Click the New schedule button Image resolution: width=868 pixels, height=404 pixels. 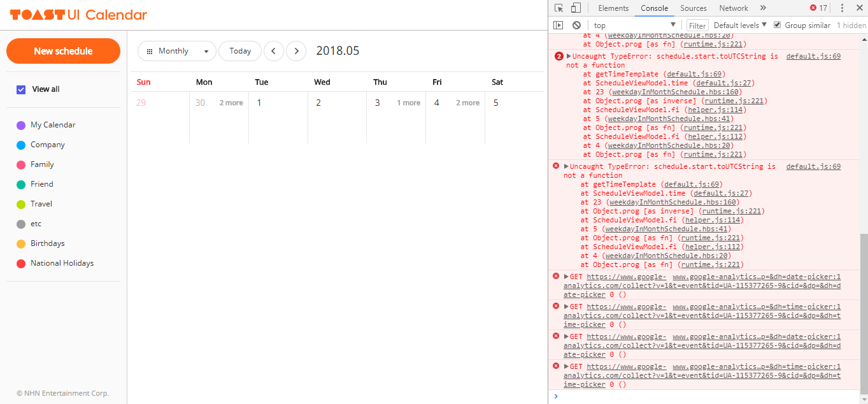click(x=63, y=50)
